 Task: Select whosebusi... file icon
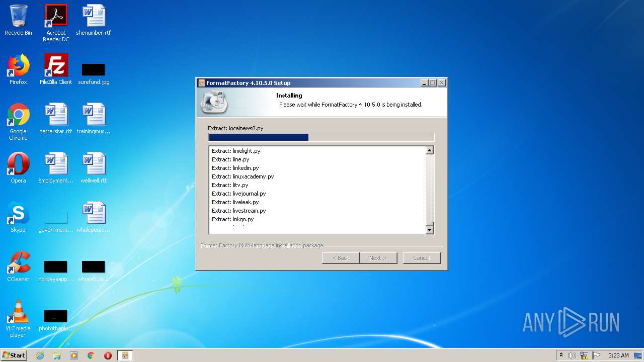[x=94, y=270]
